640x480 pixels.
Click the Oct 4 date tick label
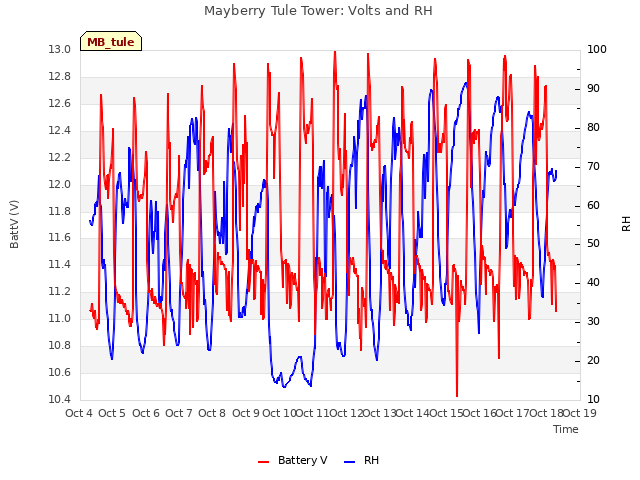79,413
